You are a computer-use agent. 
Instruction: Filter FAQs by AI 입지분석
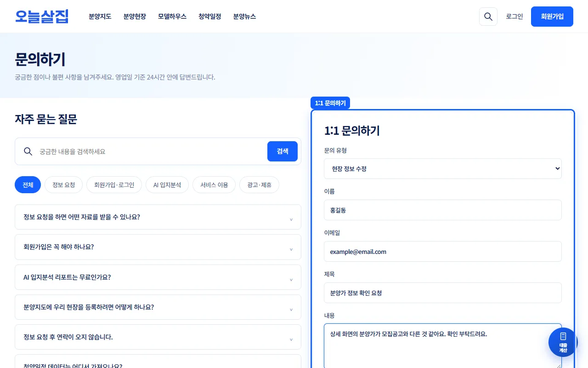167,185
